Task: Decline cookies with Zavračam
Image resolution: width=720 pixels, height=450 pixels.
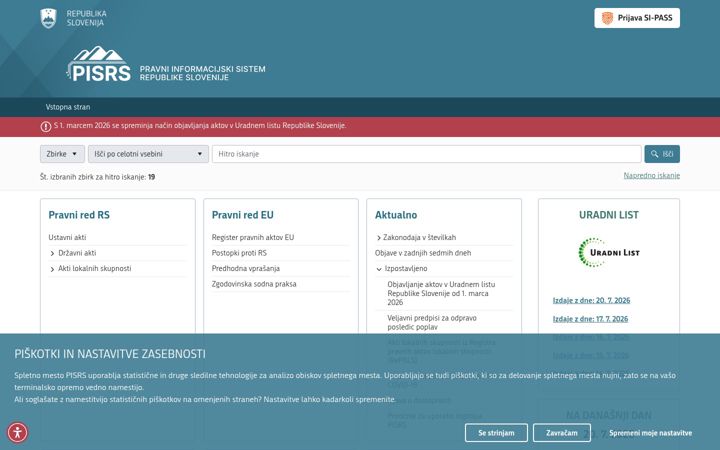Action: tap(562, 433)
